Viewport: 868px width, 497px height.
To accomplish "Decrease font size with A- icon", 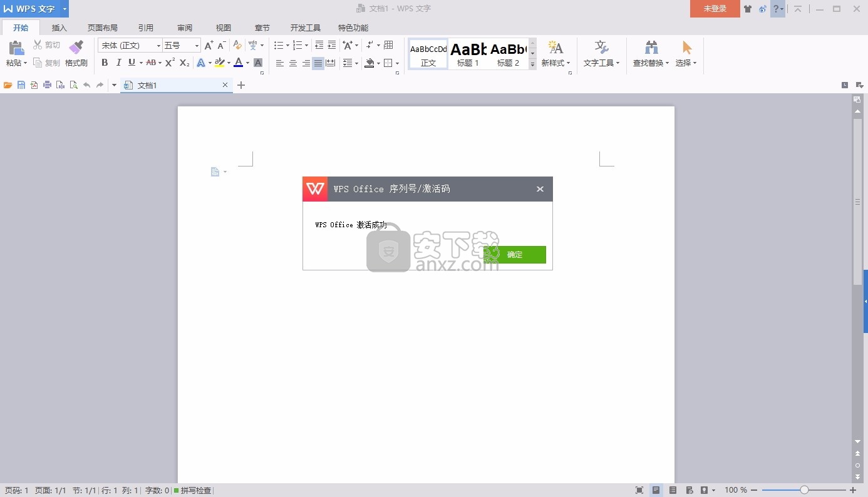I will [x=222, y=45].
